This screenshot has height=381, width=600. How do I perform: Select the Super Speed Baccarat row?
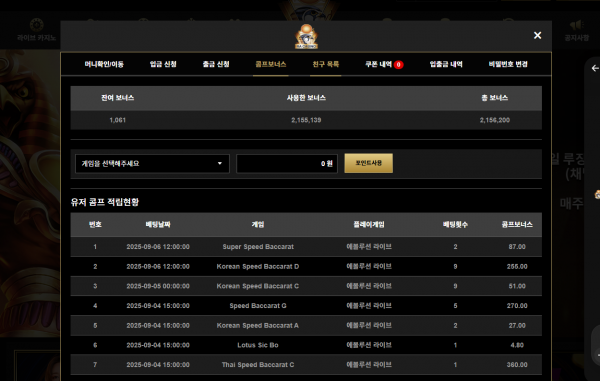point(306,247)
